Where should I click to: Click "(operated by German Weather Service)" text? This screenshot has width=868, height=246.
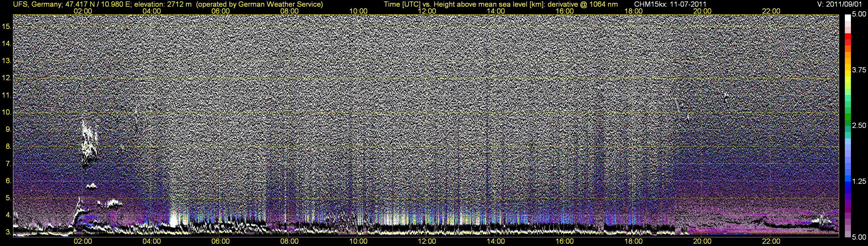click(260, 4)
